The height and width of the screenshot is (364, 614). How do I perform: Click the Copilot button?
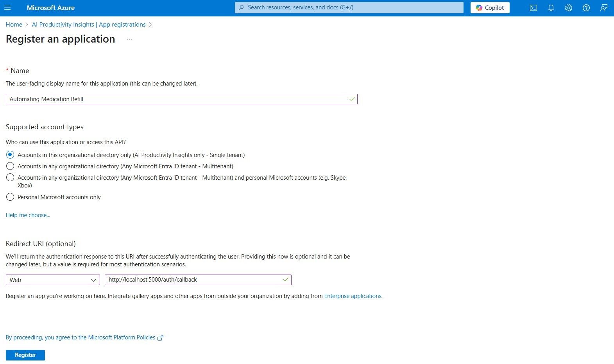(490, 8)
